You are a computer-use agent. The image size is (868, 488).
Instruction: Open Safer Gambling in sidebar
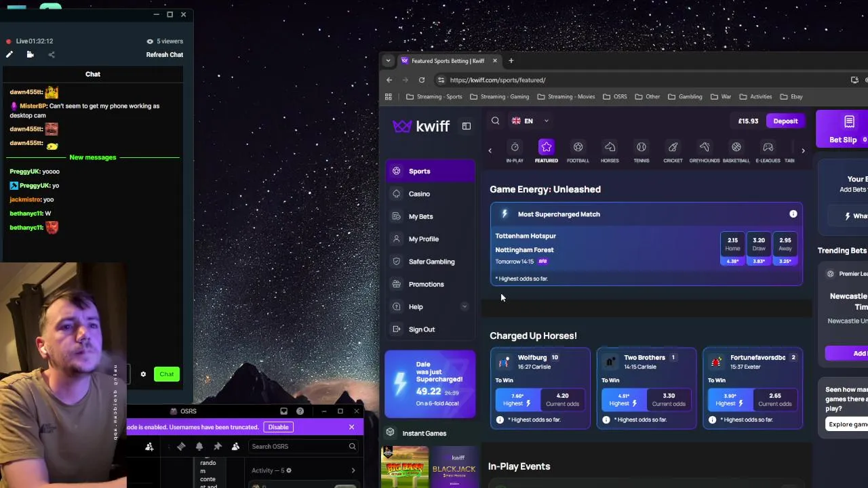tap(430, 262)
